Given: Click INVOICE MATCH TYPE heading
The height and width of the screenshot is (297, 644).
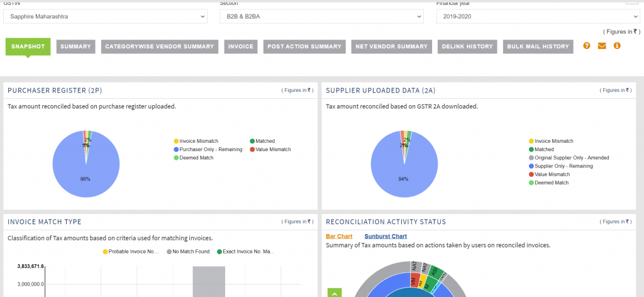Looking at the screenshot, I should tap(45, 222).
